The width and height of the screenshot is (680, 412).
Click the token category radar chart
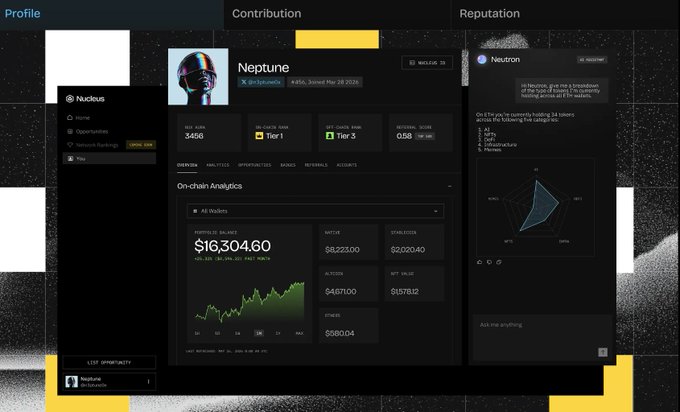[536, 207]
